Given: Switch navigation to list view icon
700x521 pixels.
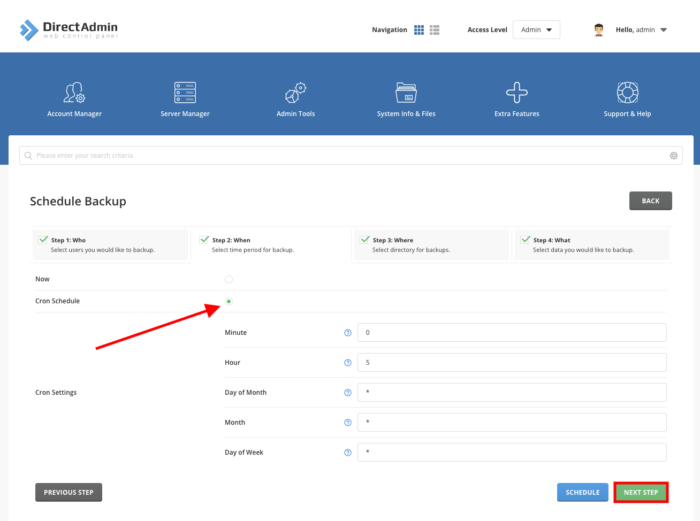Looking at the screenshot, I should (435, 30).
